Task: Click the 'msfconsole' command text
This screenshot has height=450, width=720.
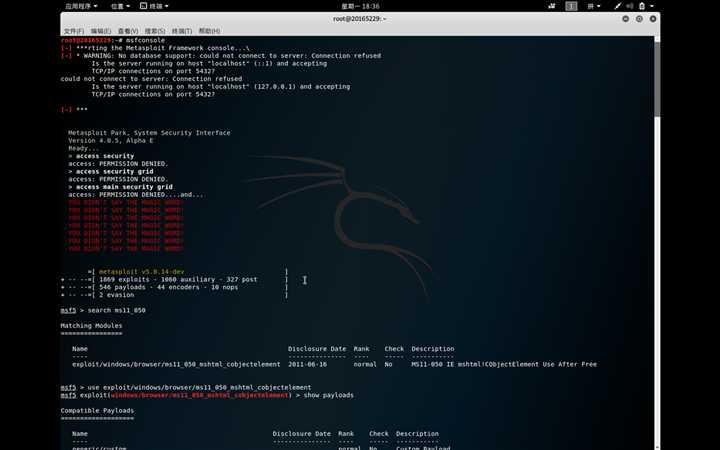Action: (x=145, y=40)
